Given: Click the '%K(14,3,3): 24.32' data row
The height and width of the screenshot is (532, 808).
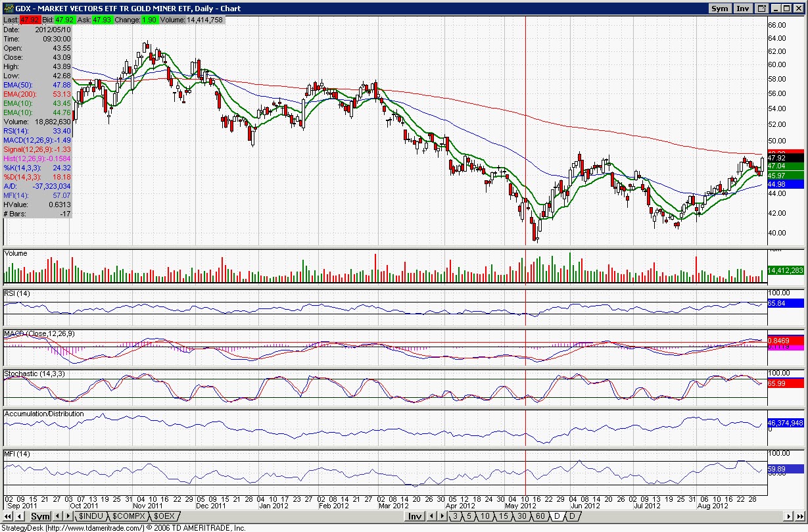Looking at the screenshot, I should pyautogui.click(x=37, y=168).
